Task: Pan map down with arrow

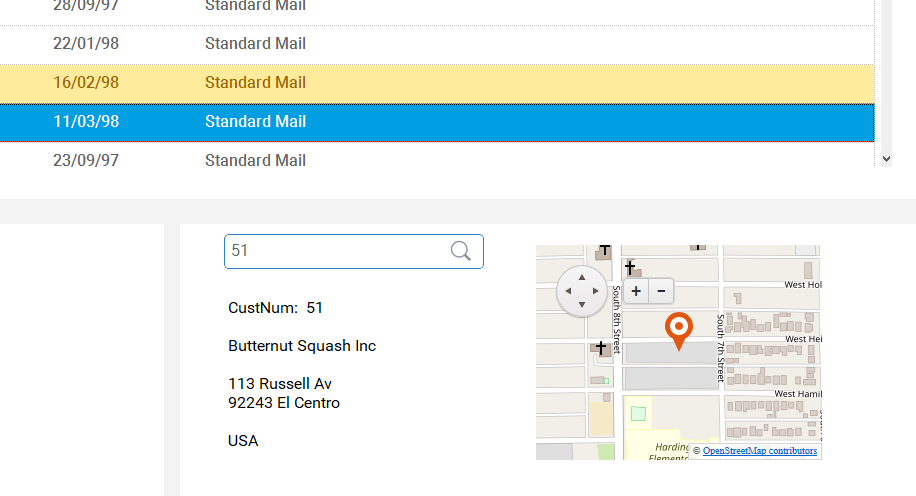Action: [582, 304]
